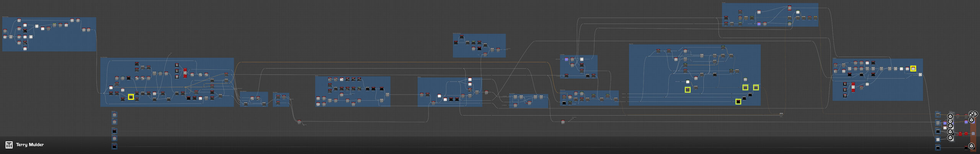Pick the purple node in the small square frame
980x154 pixels.
[567, 60]
